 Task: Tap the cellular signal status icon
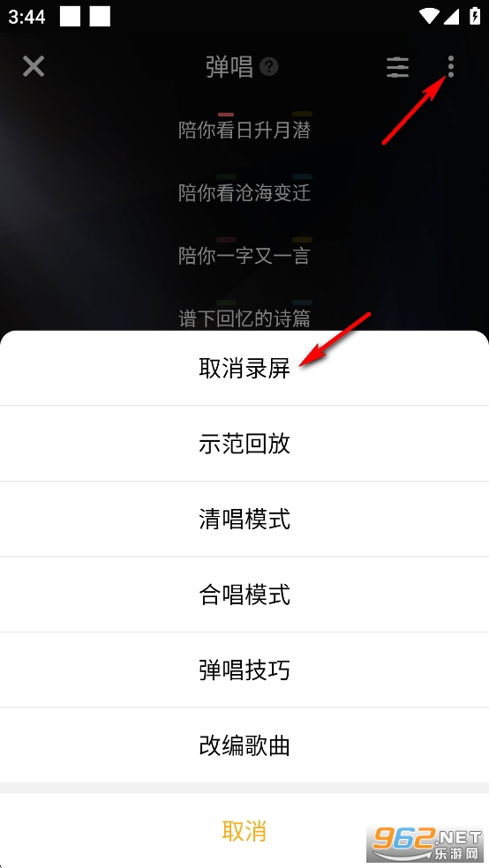(451, 17)
